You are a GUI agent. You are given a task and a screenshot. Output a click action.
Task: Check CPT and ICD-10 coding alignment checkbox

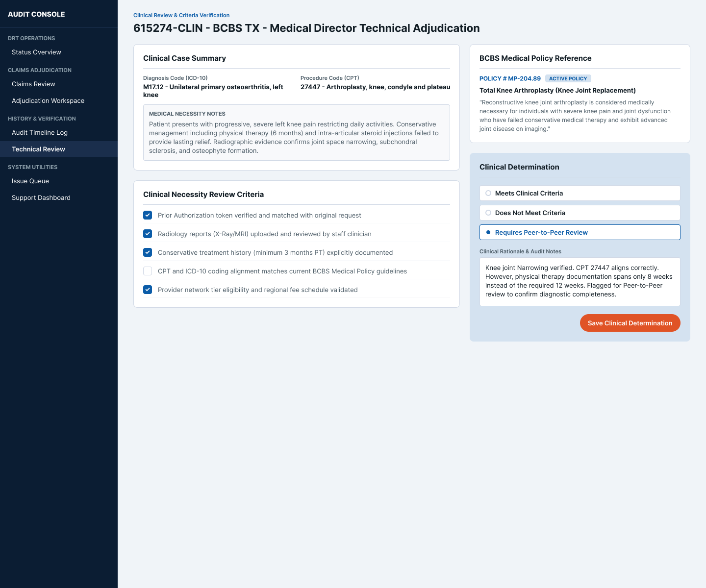coord(148,271)
